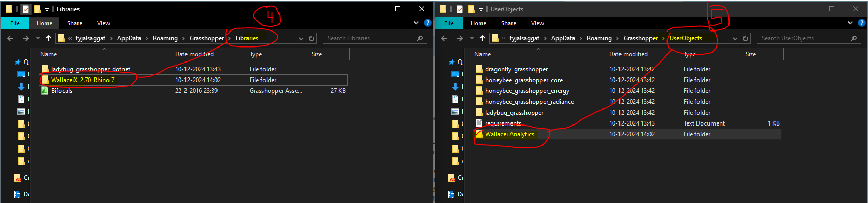
Task: Open Home tab in Libraries window
Action: [x=44, y=23]
